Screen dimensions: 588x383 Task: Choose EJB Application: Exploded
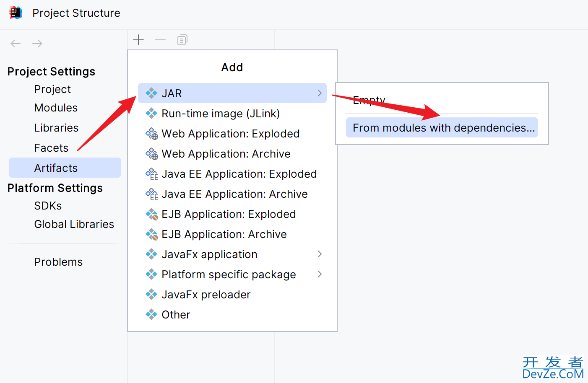[232, 214]
